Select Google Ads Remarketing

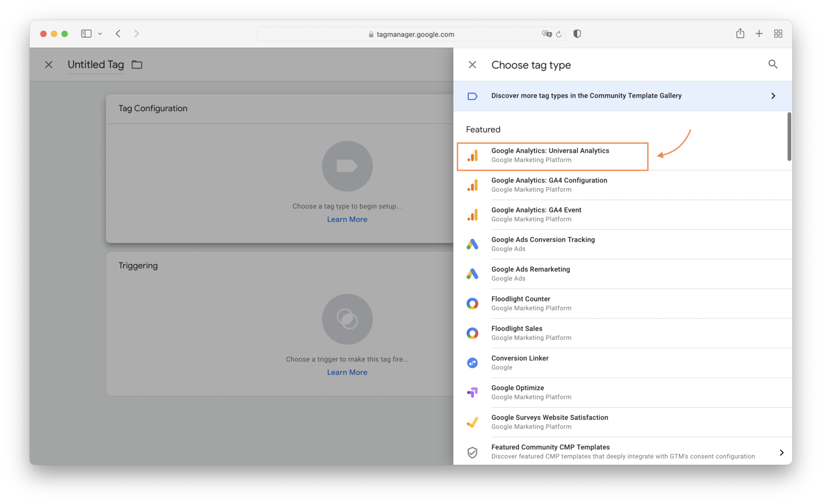[622, 274]
